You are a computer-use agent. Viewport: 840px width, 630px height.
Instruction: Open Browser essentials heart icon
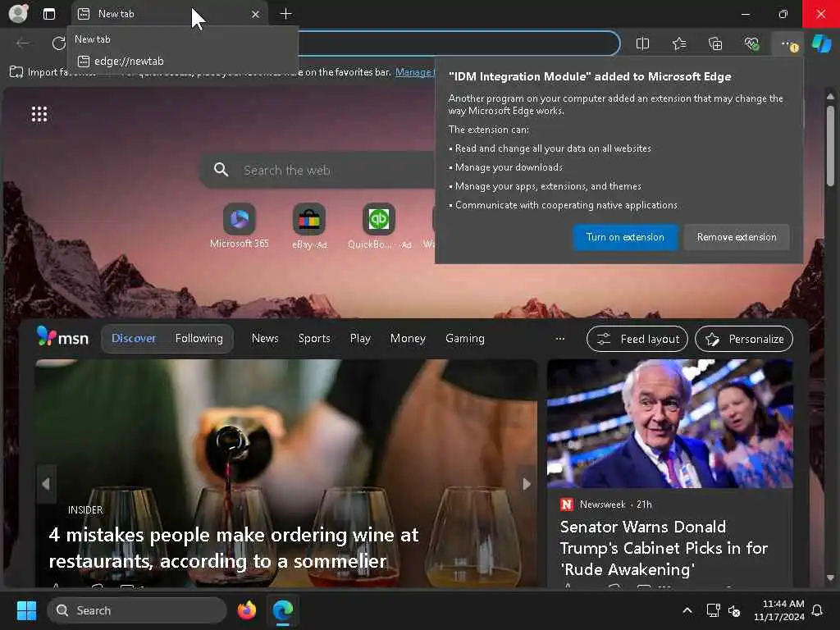(751, 44)
